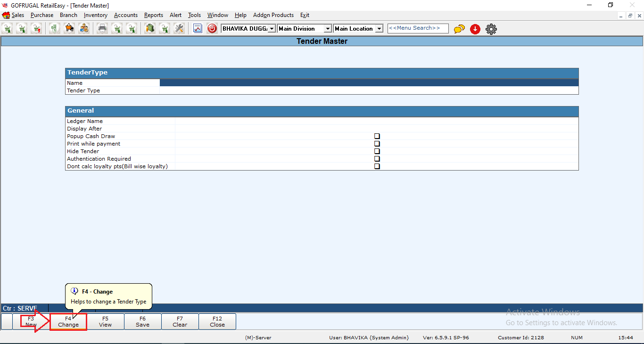The height and width of the screenshot is (344, 644).
Task: Open the Help menu
Action: point(240,15)
